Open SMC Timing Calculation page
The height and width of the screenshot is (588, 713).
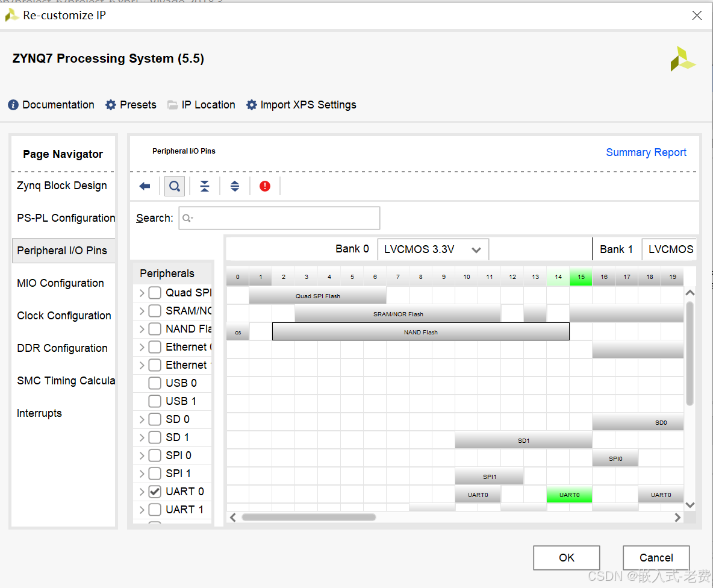click(66, 381)
